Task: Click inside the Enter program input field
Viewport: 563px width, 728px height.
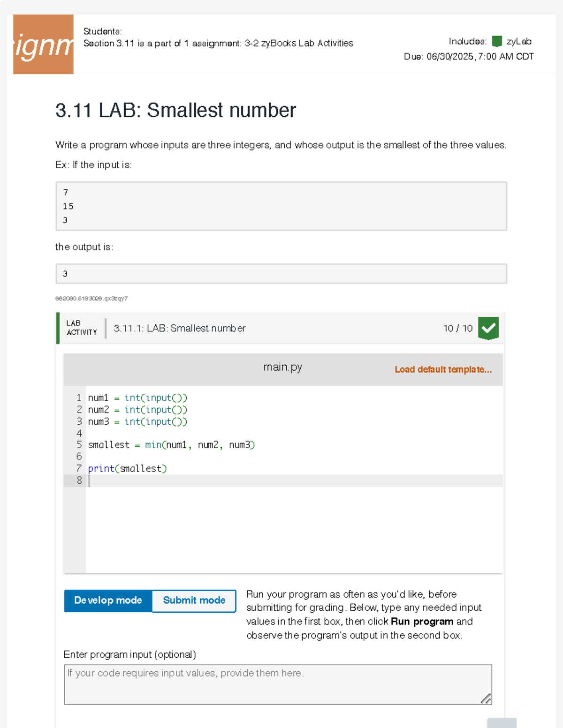Action: (277, 682)
